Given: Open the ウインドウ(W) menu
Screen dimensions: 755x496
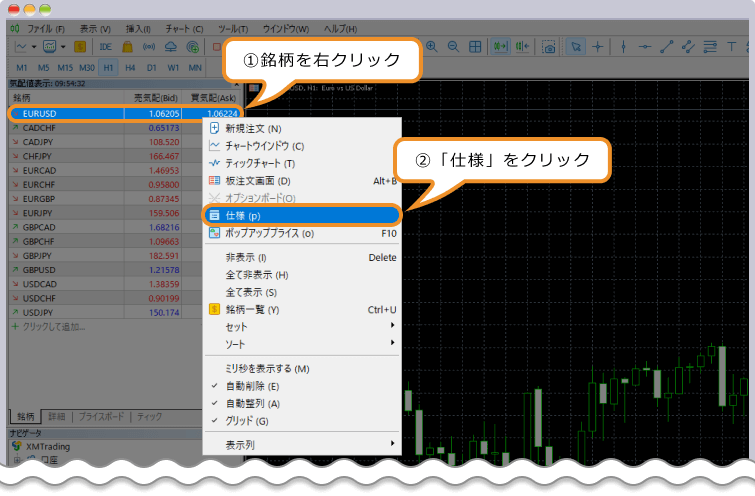Looking at the screenshot, I should [x=286, y=29].
